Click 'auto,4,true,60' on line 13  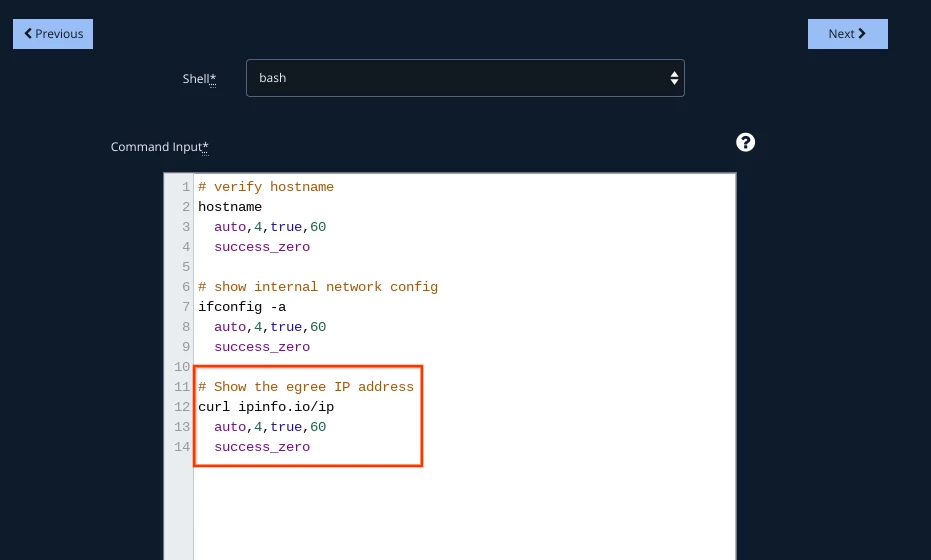click(270, 427)
